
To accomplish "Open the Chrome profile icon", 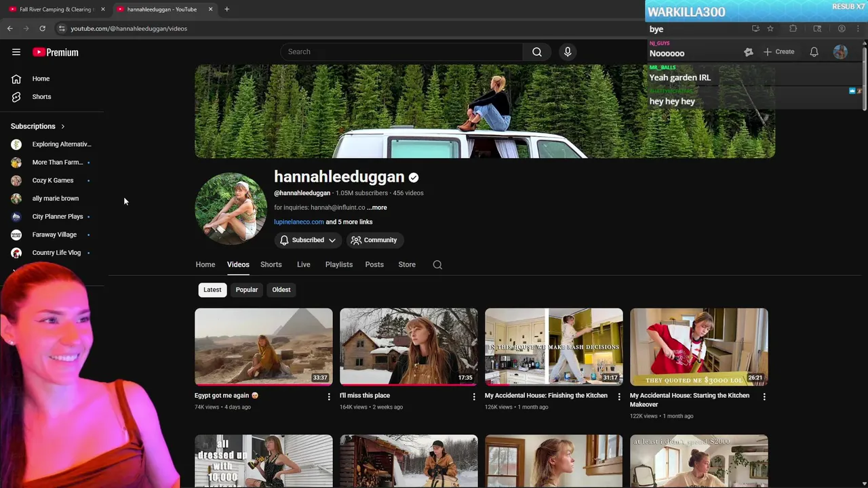I will click(x=842, y=28).
